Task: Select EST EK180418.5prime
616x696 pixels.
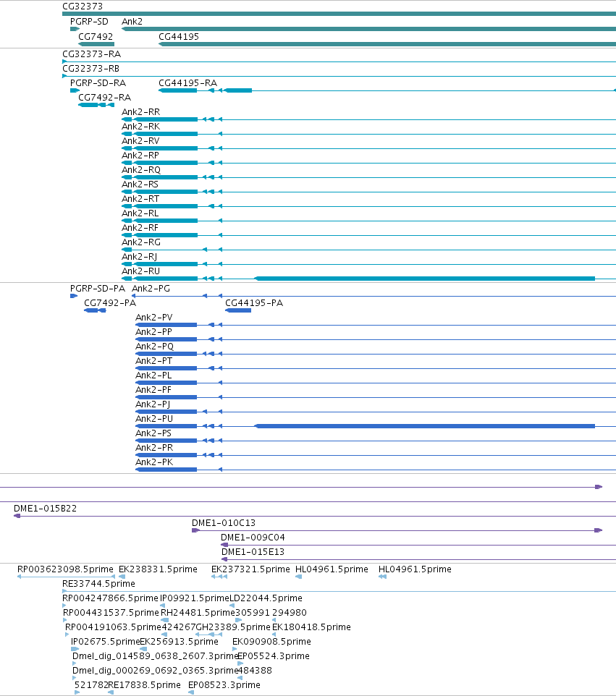Action: click(311, 627)
